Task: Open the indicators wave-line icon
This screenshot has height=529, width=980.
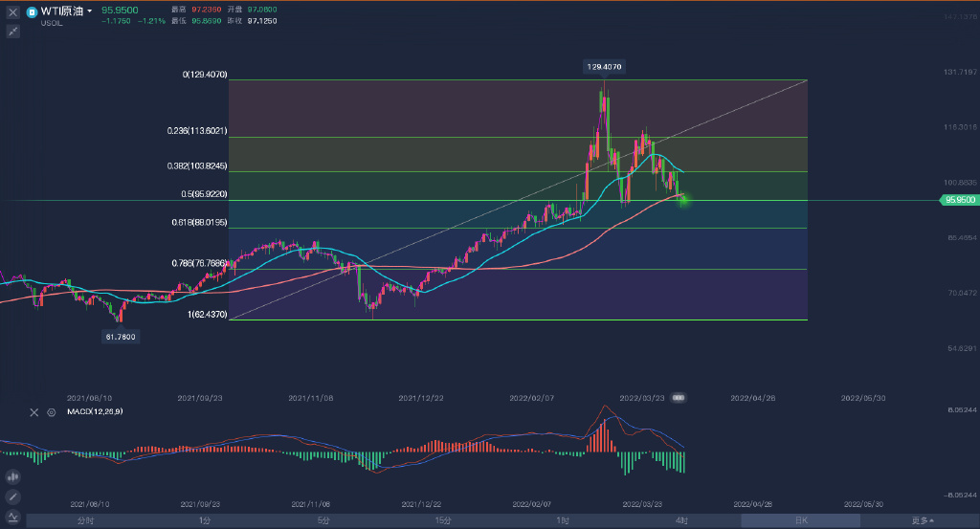Action: (12, 517)
